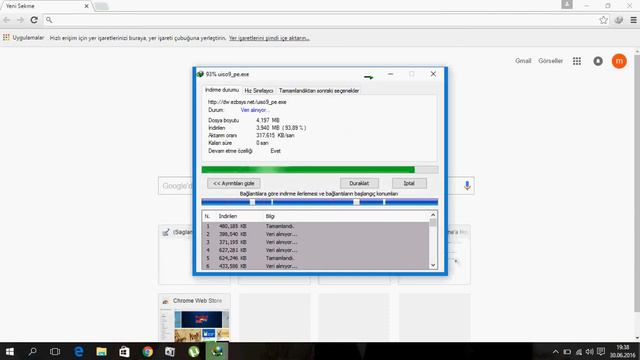Select connection row 6 in list
Screen dimensions: 640x360
[x=316, y=266]
